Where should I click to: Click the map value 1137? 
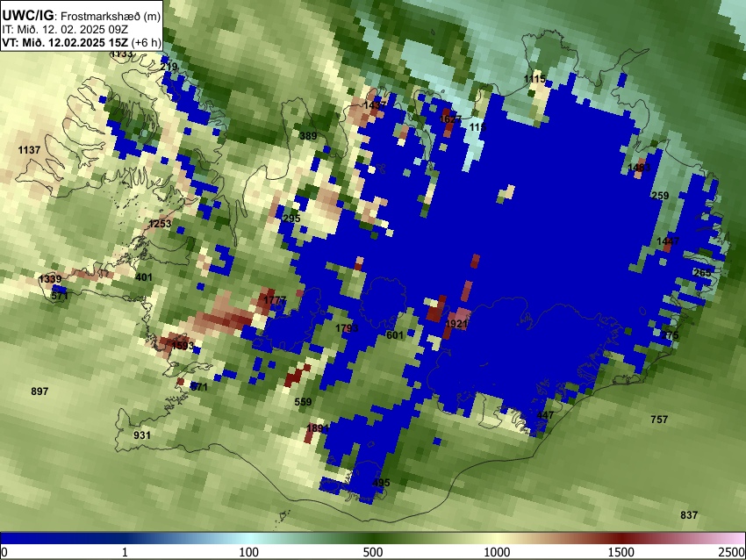(x=29, y=150)
